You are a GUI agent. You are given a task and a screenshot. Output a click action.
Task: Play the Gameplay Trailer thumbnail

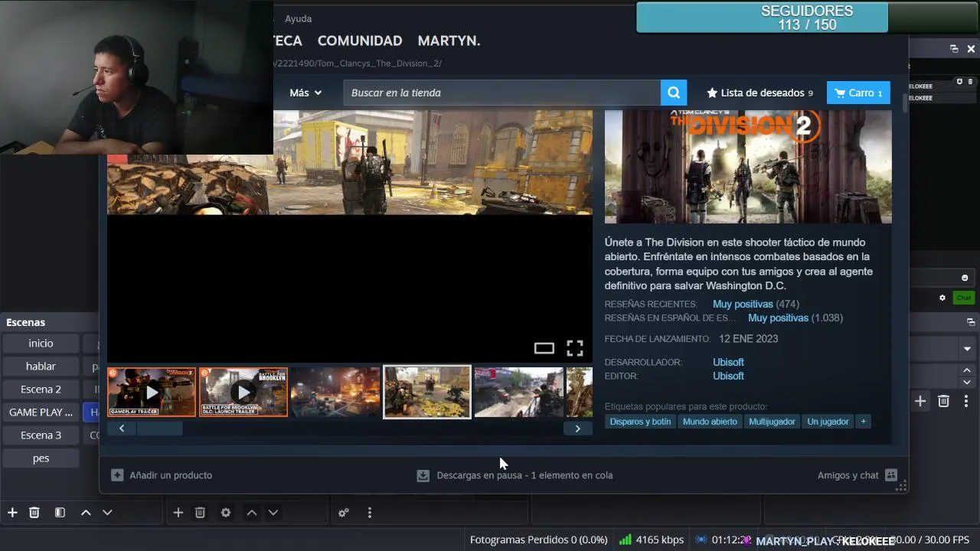152,392
